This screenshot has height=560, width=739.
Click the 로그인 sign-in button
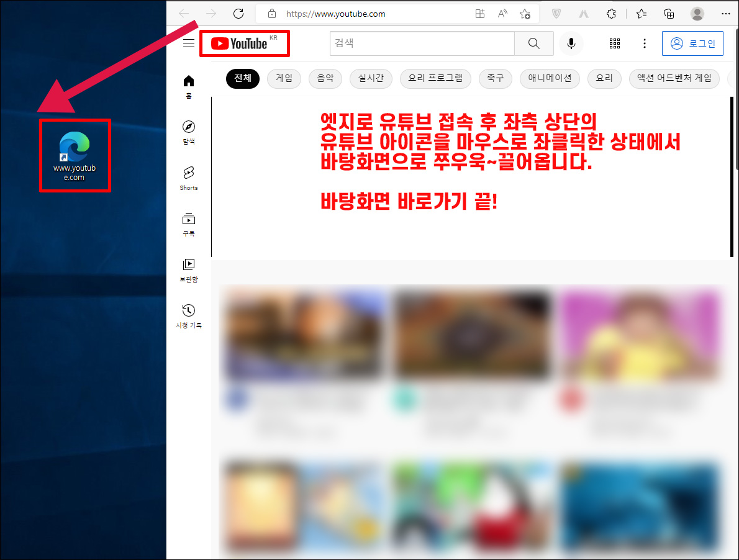point(692,43)
